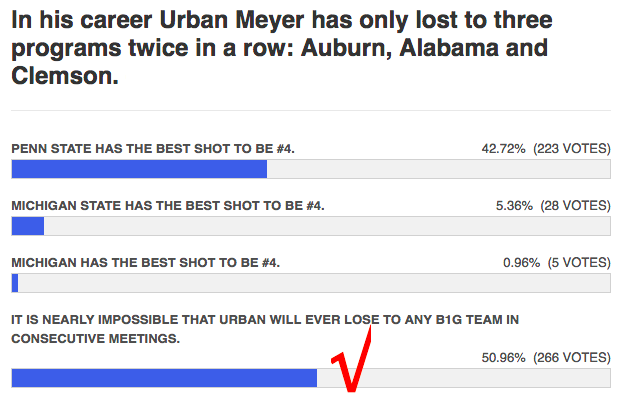Click the tiny blue Michigan result bar
Image resolution: width=621 pixels, height=401 pixels.
14,283
